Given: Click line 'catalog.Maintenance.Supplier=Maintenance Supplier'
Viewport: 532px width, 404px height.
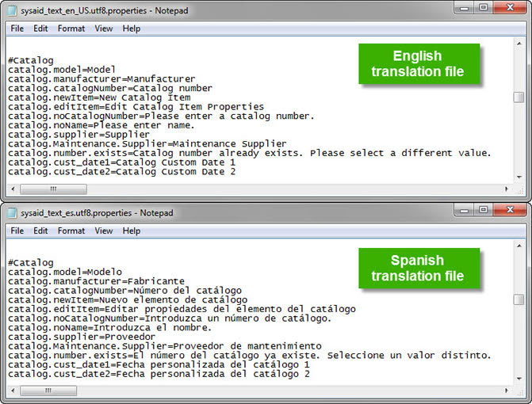Looking at the screenshot, I should 147,144.
